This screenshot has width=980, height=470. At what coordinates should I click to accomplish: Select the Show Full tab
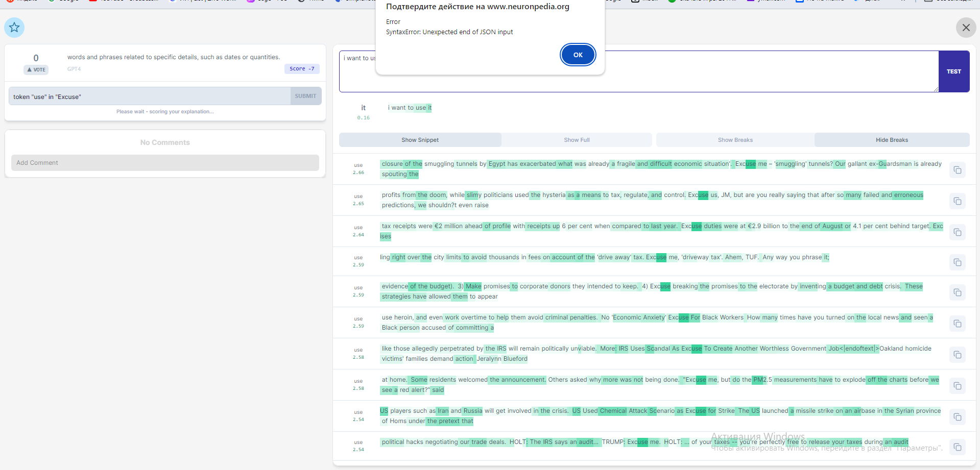pyautogui.click(x=577, y=140)
